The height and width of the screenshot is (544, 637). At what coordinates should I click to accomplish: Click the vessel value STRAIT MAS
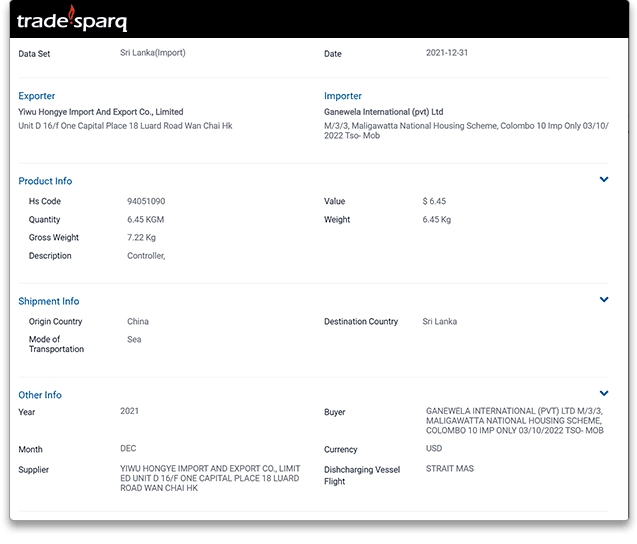click(450, 468)
